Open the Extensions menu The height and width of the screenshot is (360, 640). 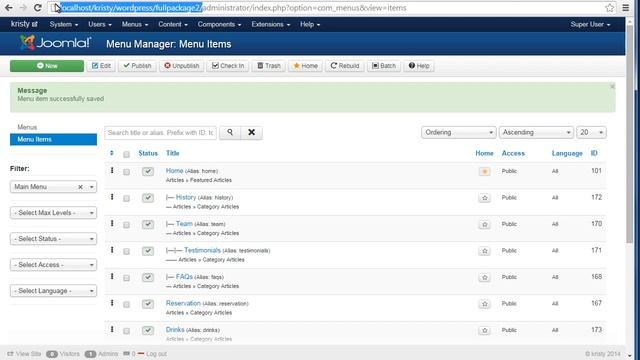[x=271, y=24]
